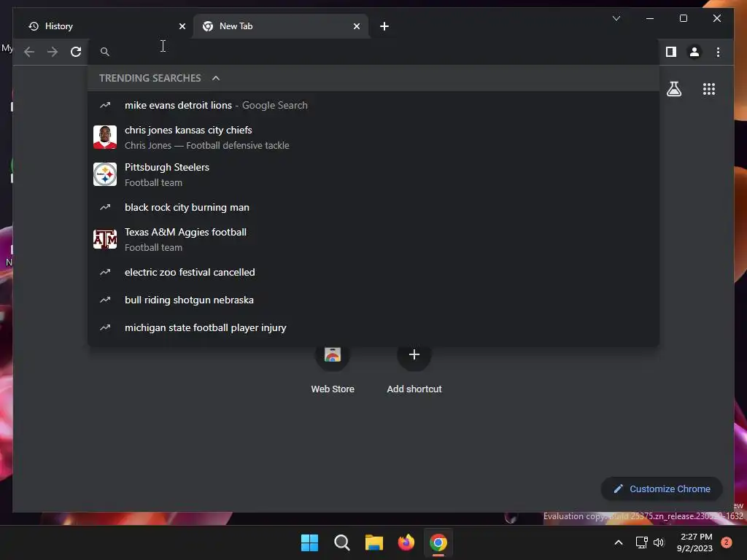Close the History tab
The image size is (747, 560).
point(182,26)
